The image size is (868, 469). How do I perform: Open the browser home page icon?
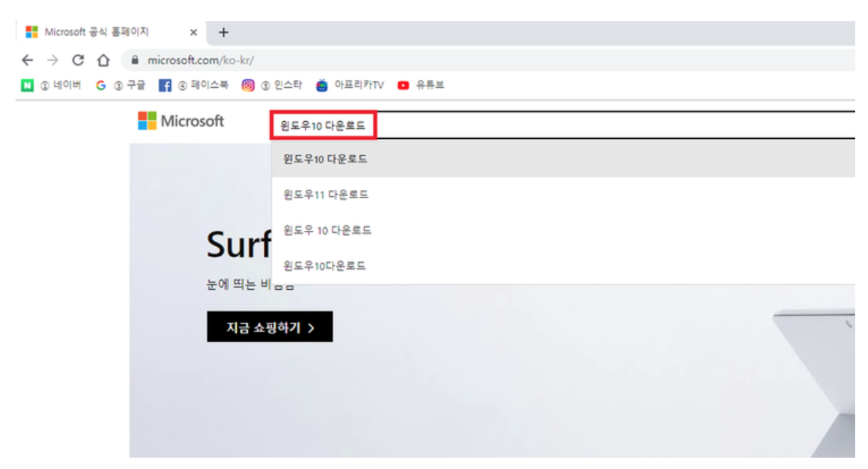point(104,60)
